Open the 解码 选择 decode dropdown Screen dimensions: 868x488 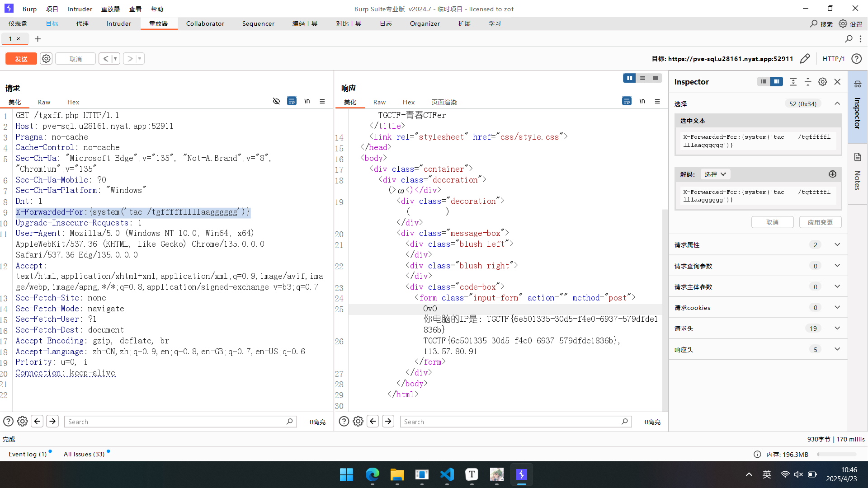(715, 174)
